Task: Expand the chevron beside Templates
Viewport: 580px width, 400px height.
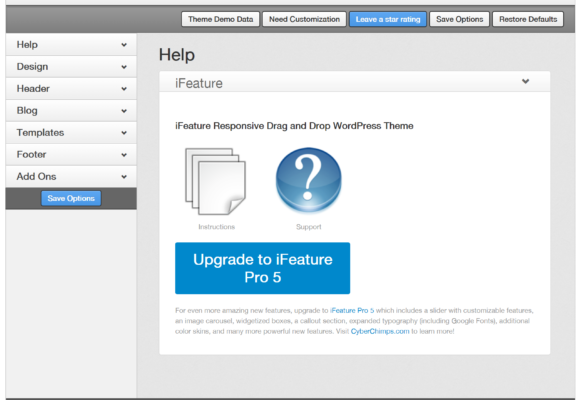Action: pyautogui.click(x=124, y=133)
